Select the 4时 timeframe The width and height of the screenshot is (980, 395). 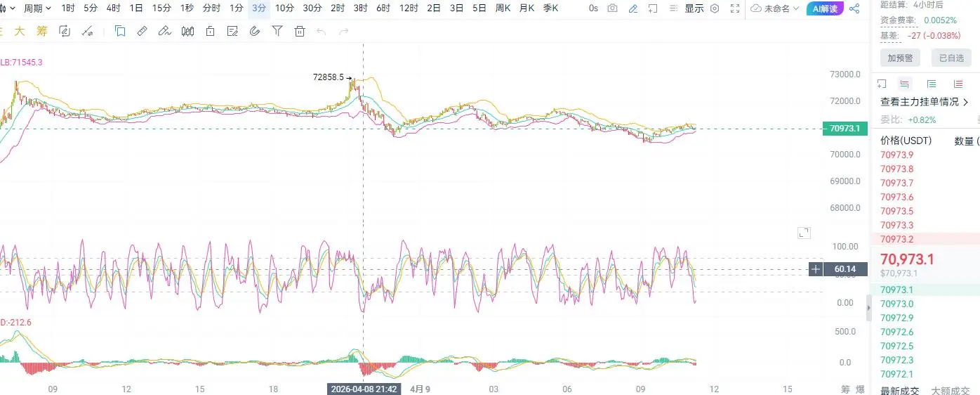click(x=113, y=8)
